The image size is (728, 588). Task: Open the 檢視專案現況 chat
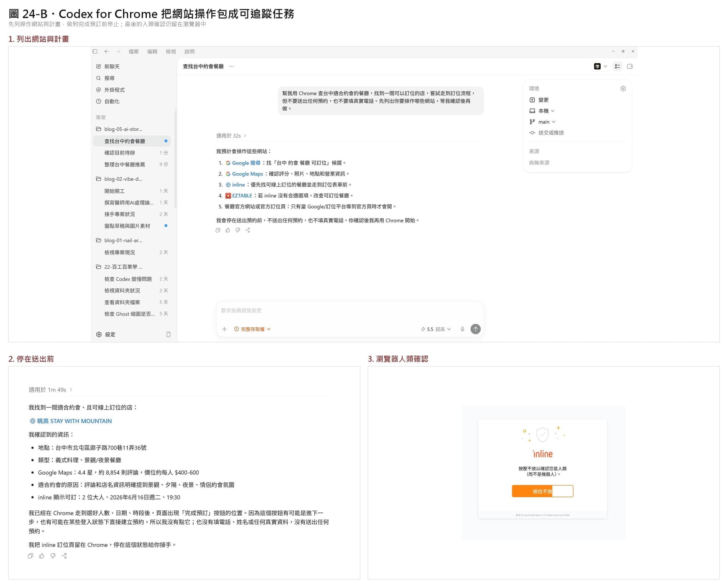click(132, 253)
